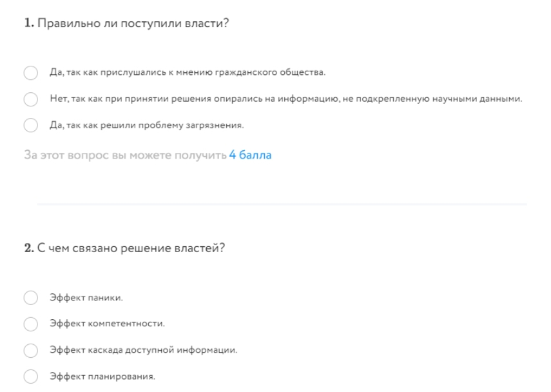
Task: Click the answer label 'Да, так как решили проблему загрязнения'
Action: [x=146, y=125]
